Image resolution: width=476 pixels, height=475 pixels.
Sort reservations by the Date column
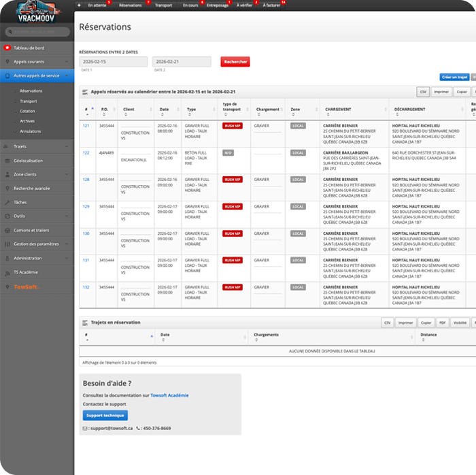tap(167, 110)
